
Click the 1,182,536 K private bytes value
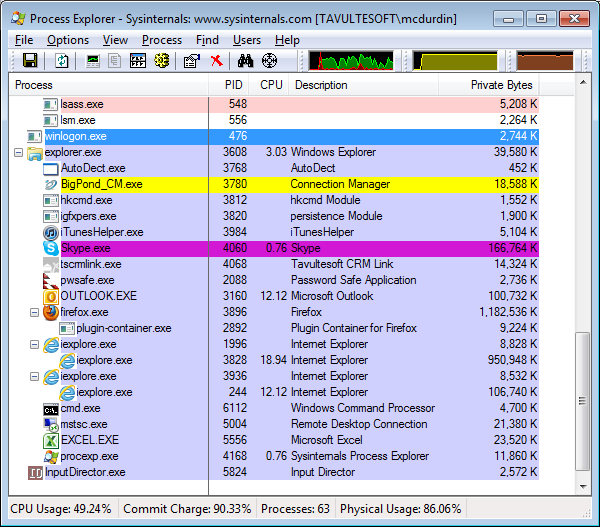coord(508,312)
